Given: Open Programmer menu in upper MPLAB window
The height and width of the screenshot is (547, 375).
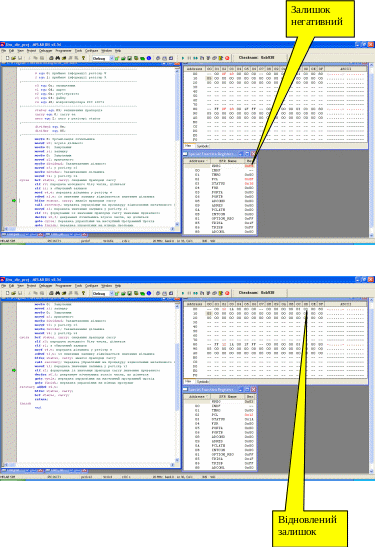Looking at the screenshot, I should click(63, 51).
